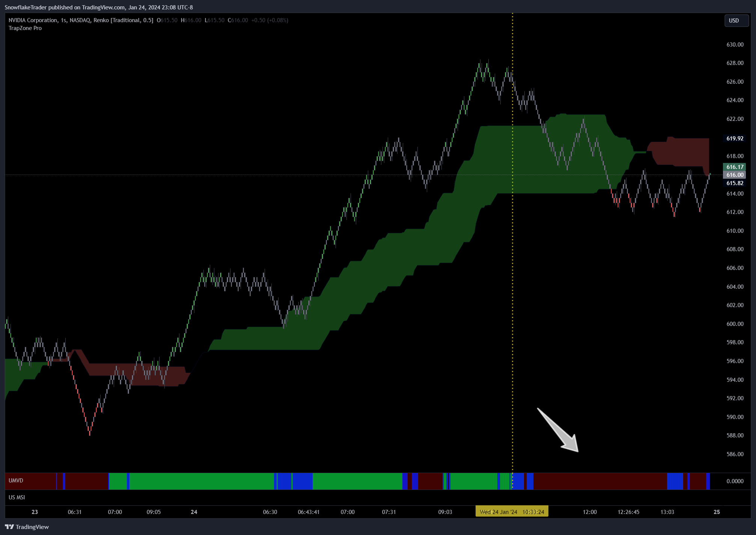Click the +0.50 (+0.08%) change value
The height and width of the screenshot is (535, 756).
point(270,20)
